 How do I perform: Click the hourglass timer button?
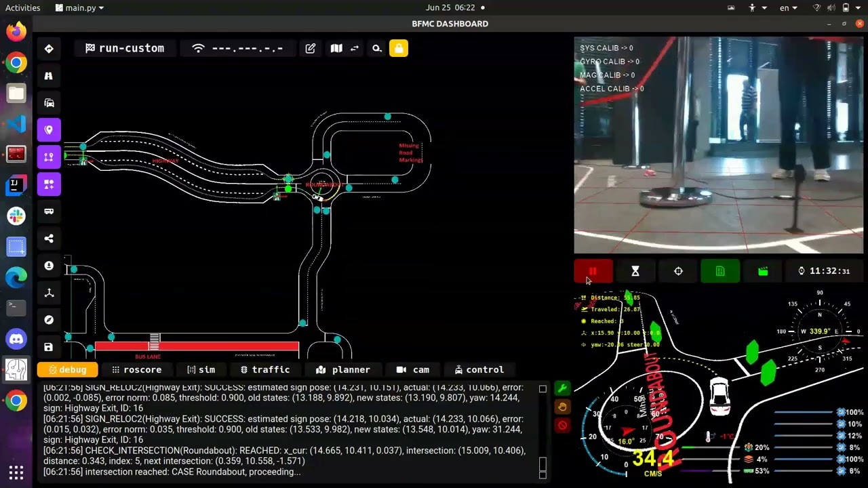coord(635,271)
